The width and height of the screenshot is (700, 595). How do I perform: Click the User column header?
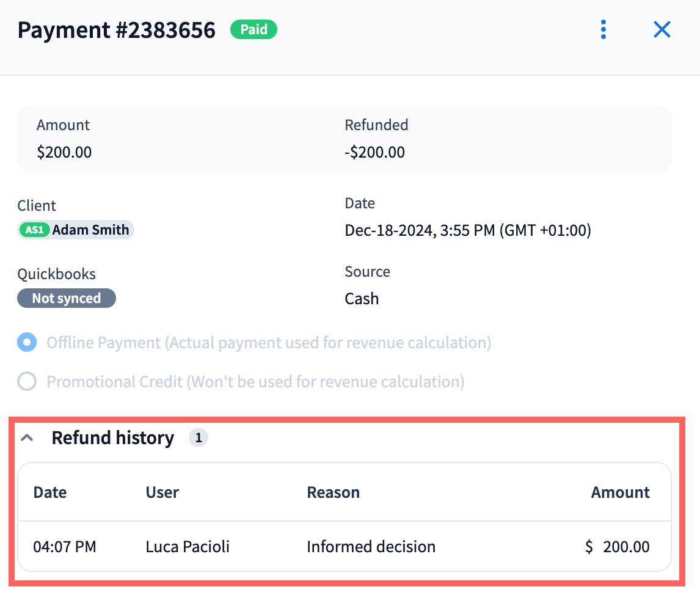(x=162, y=492)
